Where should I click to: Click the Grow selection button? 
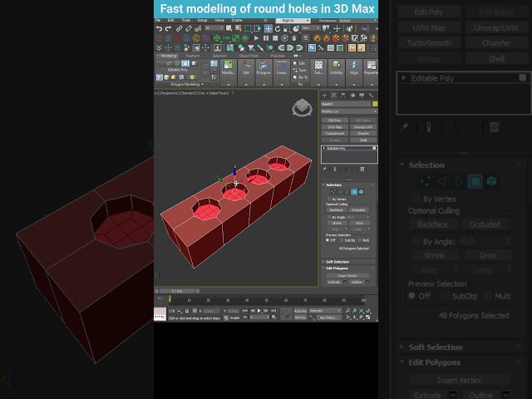(x=359, y=223)
